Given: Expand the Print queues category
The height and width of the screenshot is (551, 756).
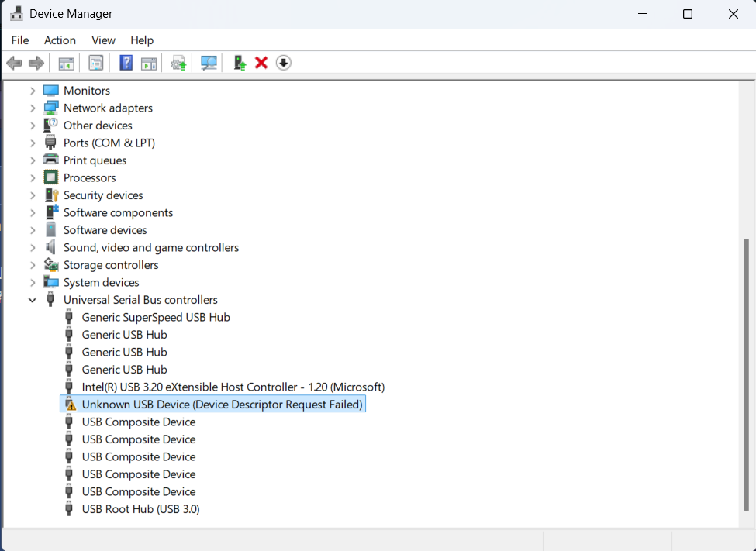Looking at the screenshot, I should [x=33, y=160].
